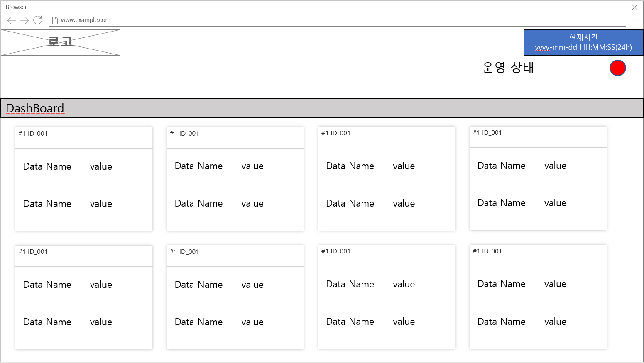Click the page icon in the address bar
The image size is (644, 363).
coord(55,20)
